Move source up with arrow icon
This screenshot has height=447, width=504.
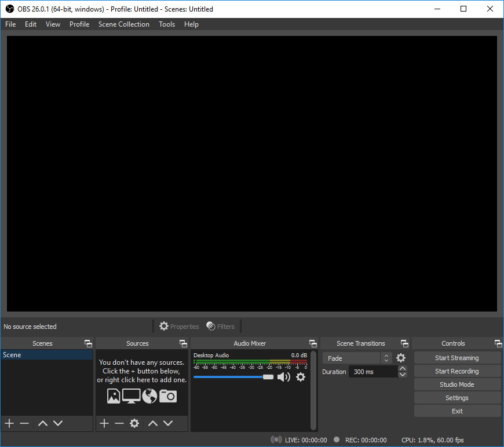pyautogui.click(x=153, y=423)
